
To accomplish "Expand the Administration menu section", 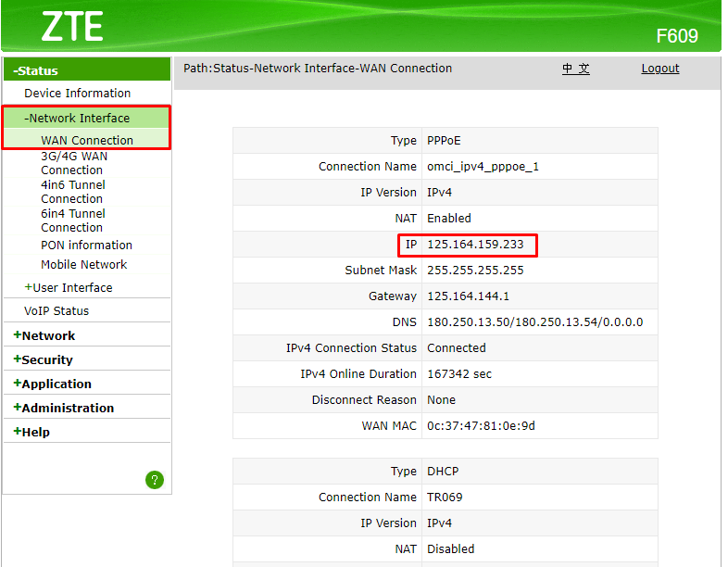I will 63,408.
